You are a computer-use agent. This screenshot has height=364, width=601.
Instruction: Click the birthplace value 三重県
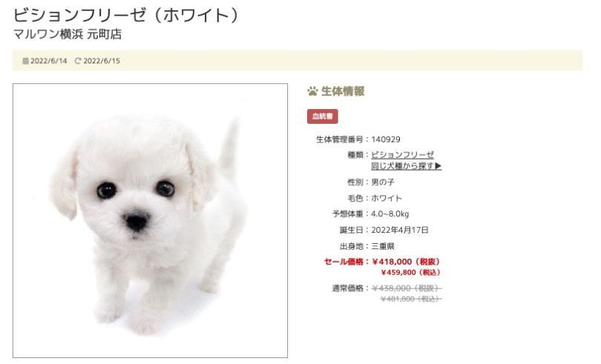(383, 246)
